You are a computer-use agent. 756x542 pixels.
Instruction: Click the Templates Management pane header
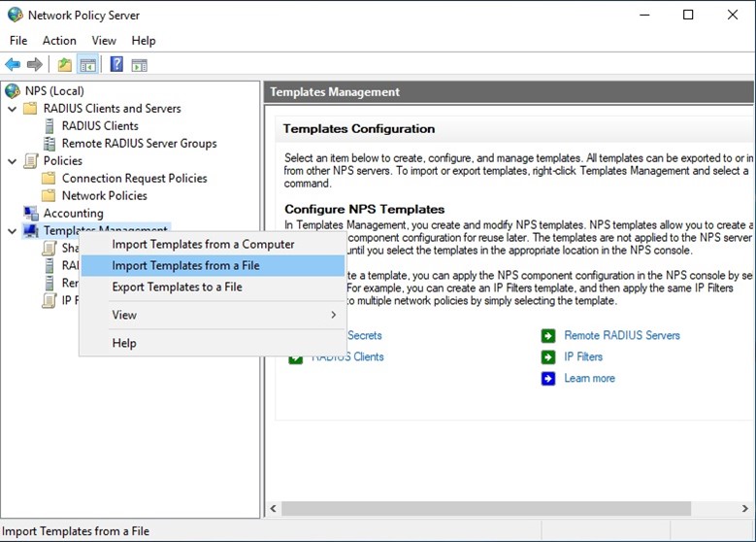tap(509, 91)
